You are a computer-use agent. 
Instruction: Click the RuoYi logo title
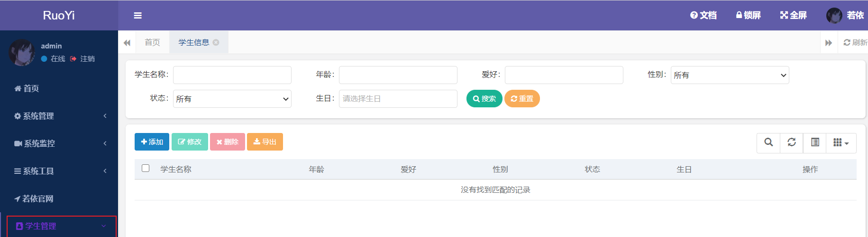(x=59, y=15)
